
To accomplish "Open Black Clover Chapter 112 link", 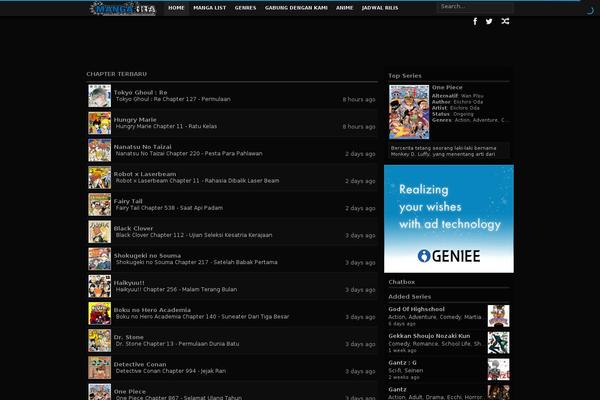I will [x=194, y=235].
